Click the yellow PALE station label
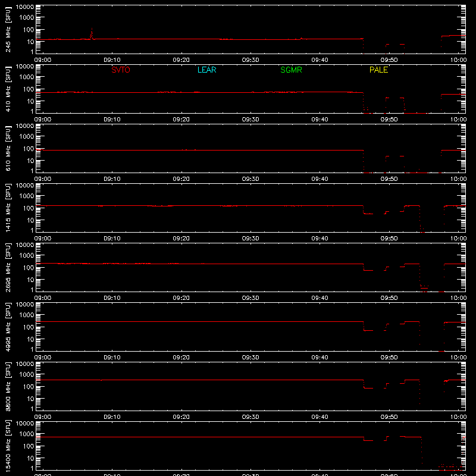This screenshot has height=476, width=476. click(378, 70)
